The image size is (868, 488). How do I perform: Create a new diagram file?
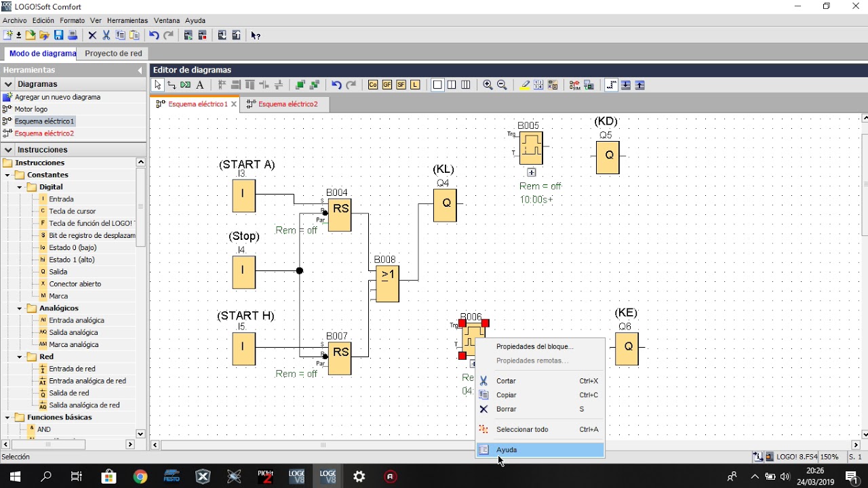8,35
